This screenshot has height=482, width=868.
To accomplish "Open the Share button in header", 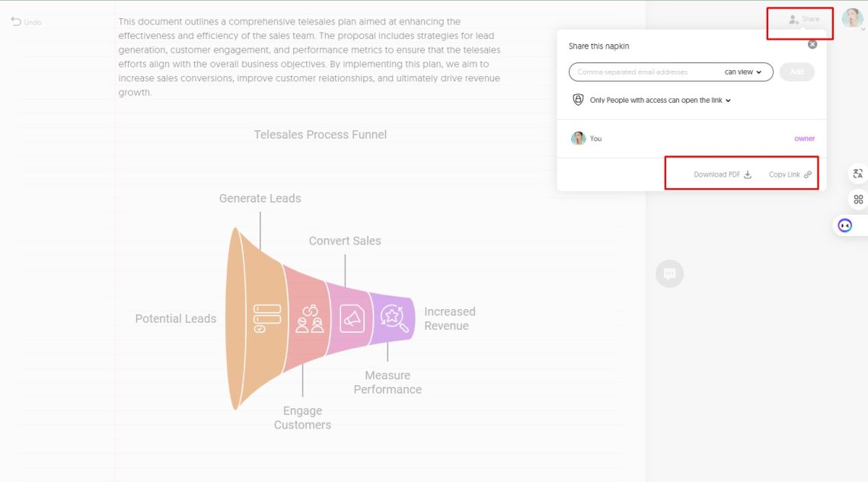I will coord(804,19).
